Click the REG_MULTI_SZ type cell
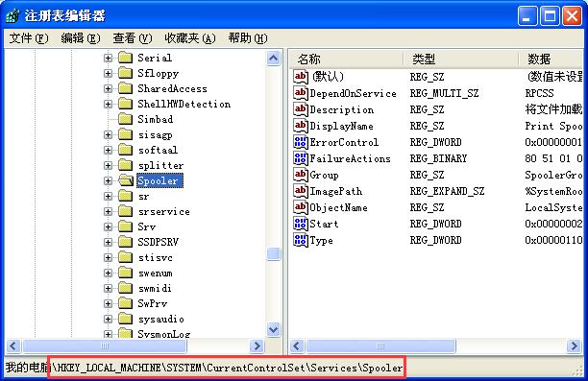Screen dimensions: 588x381 click(x=444, y=93)
